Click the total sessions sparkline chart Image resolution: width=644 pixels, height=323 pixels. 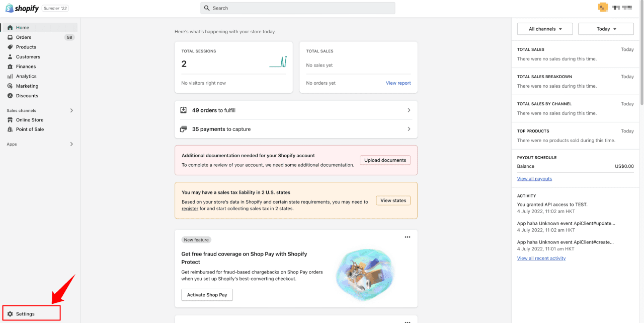[278, 61]
